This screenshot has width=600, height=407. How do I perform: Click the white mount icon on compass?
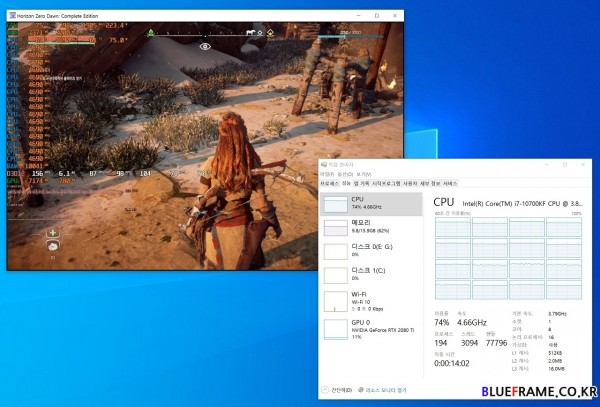pos(251,33)
